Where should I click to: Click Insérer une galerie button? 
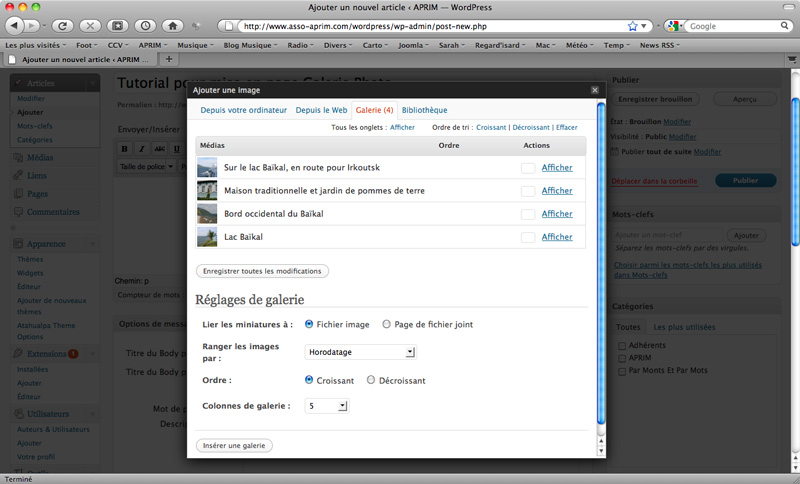coord(234,445)
